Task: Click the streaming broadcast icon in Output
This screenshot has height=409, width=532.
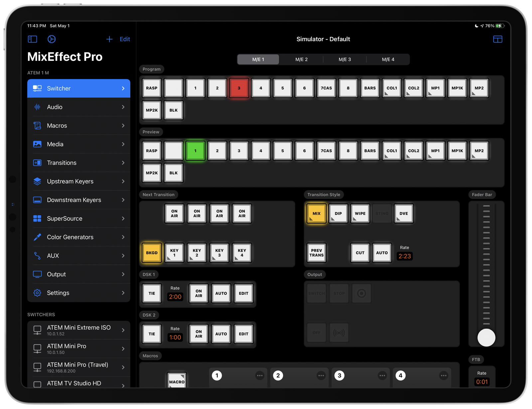Action: click(339, 333)
